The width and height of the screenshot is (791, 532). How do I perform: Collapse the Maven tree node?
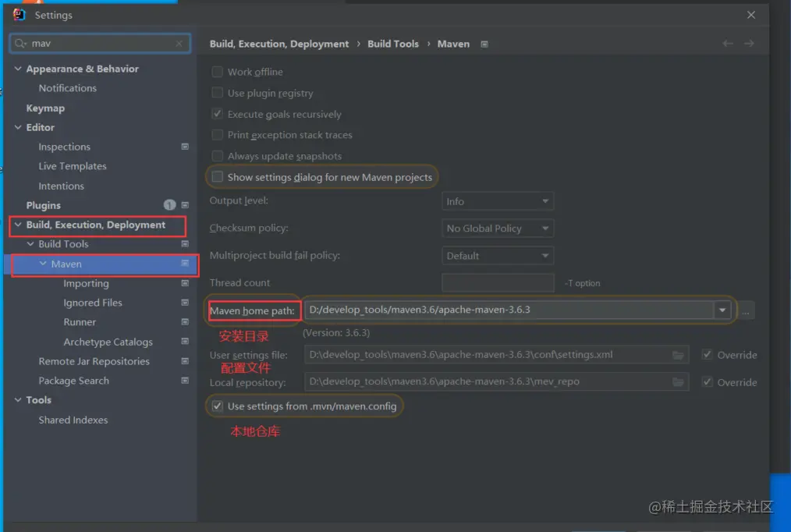click(43, 263)
